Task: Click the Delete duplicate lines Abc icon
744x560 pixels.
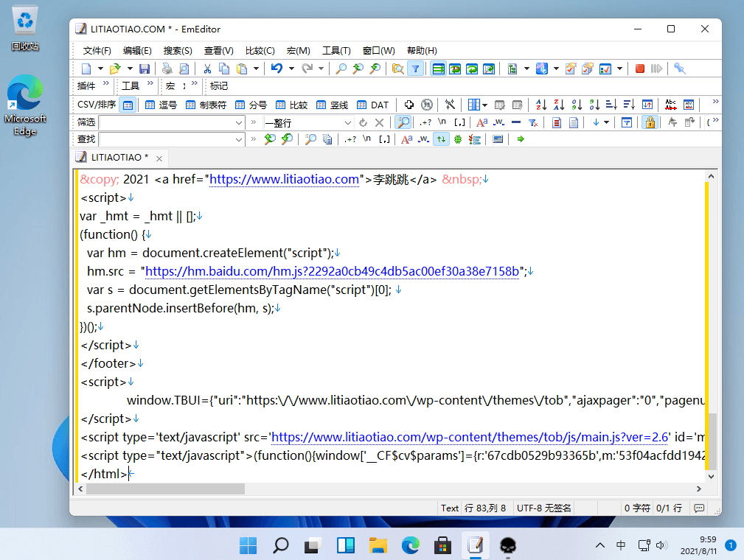Action: tap(671, 105)
